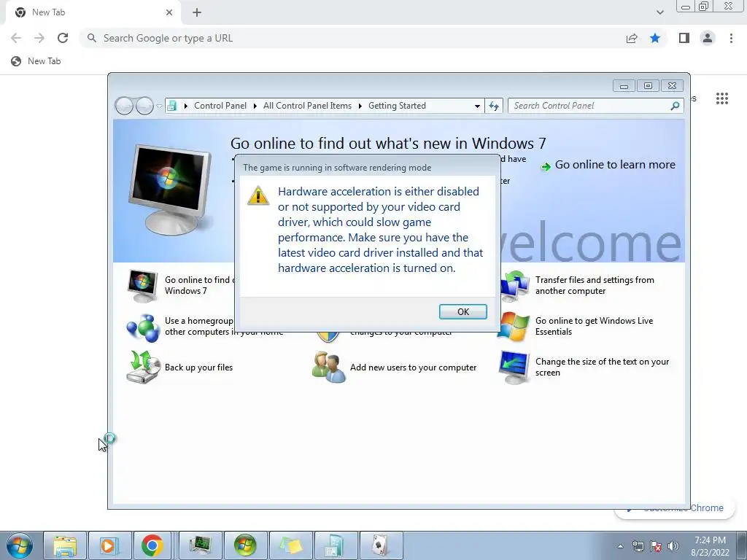Expand arrow before Control Panel breadcrumb
This screenshot has width=747, height=560.
coord(186,106)
